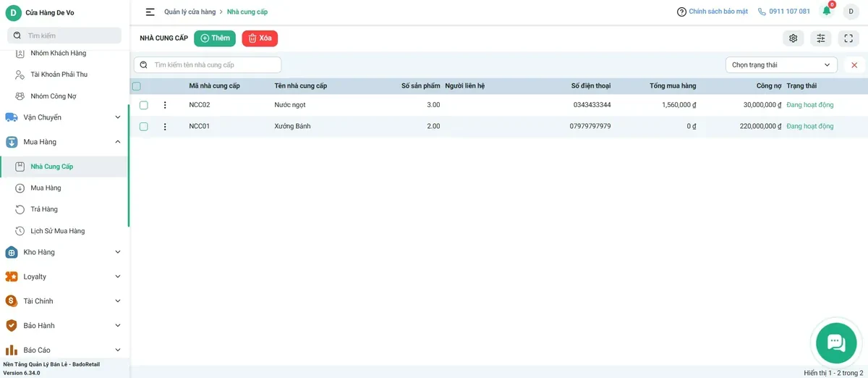Open the live chat bubble
This screenshot has height=378, width=868.
click(836, 343)
